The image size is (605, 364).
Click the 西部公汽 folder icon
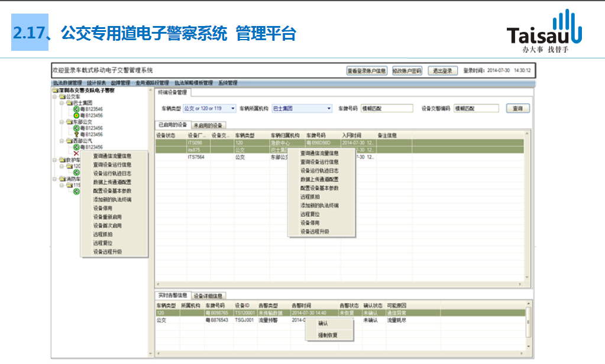click(x=69, y=141)
